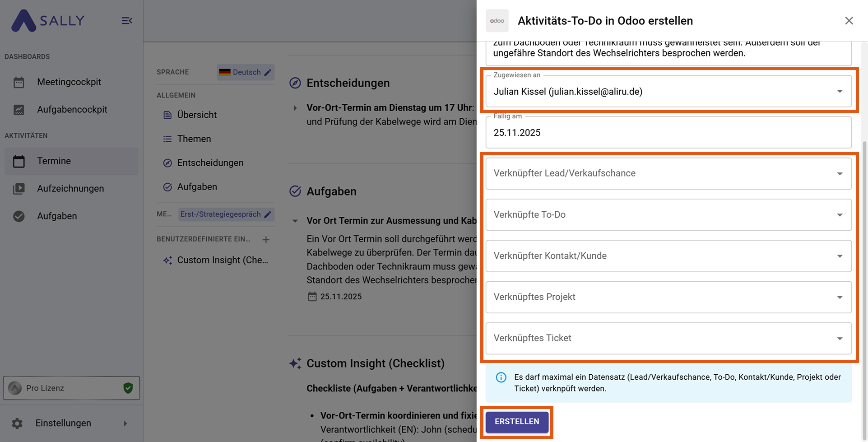Expand the Vor-Ort-Termin decision entry

[x=295, y=108]
